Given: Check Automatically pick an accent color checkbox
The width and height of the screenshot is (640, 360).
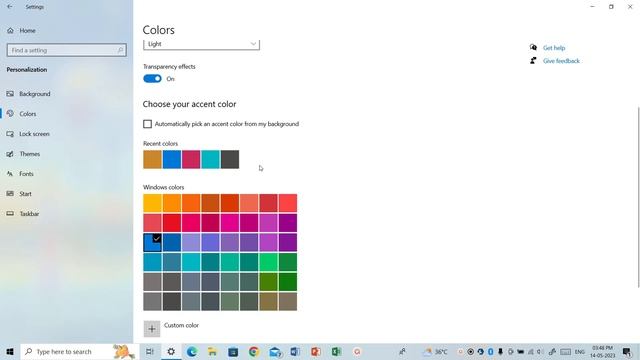Looking at the screenshot, I should coord(147,124).
